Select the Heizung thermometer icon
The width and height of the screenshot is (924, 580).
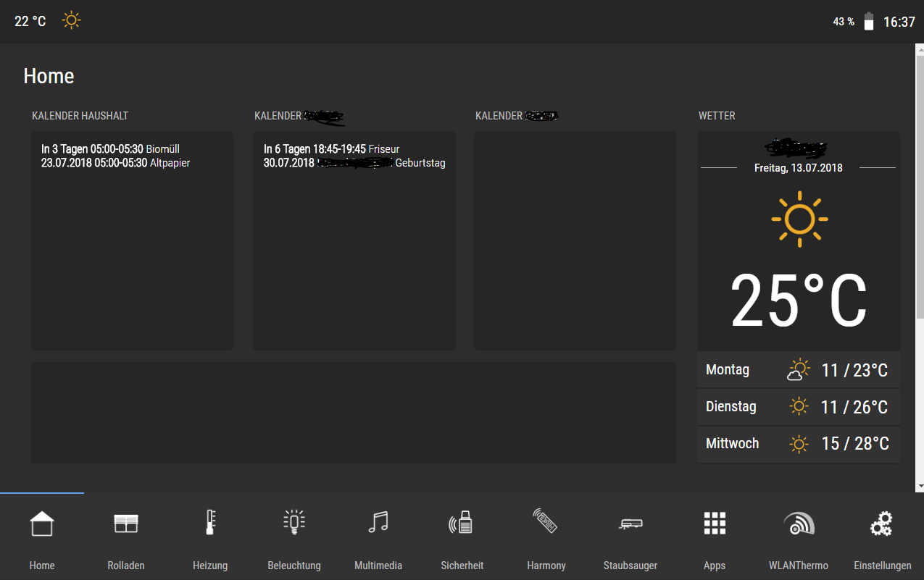210,522
